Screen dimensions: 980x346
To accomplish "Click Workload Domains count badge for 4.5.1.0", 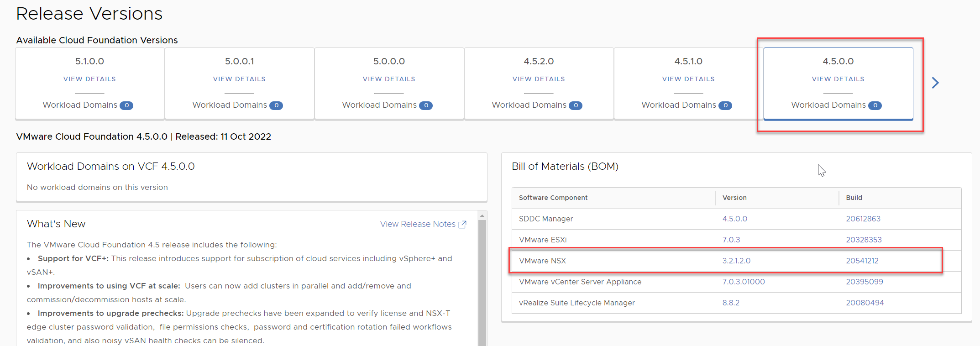I will coord(725,105).
